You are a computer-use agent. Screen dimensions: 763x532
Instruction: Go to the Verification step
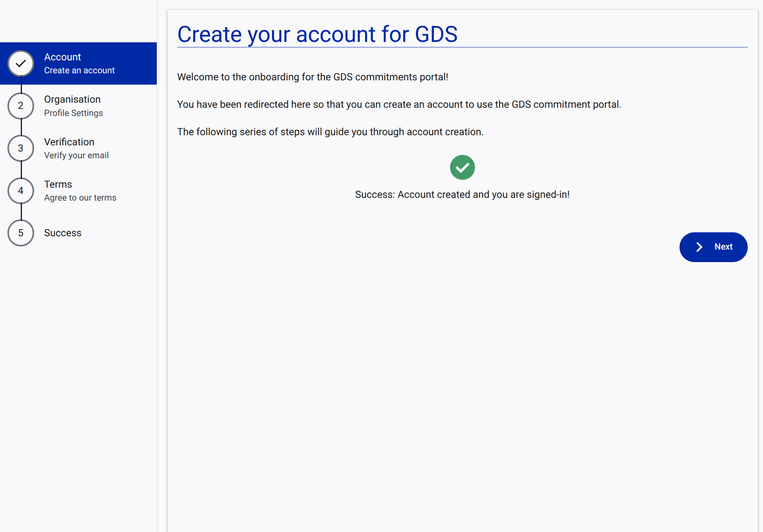coord(69,148)
